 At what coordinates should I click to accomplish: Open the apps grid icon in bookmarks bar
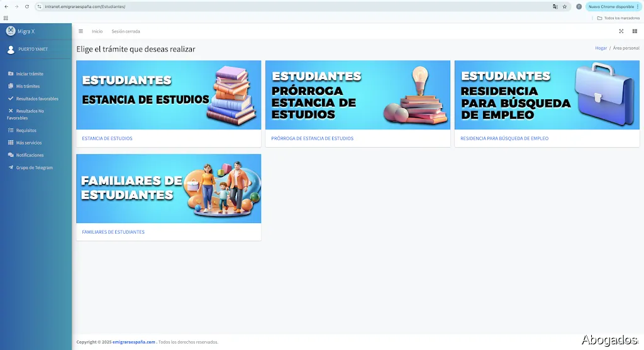tap(6, 18)
